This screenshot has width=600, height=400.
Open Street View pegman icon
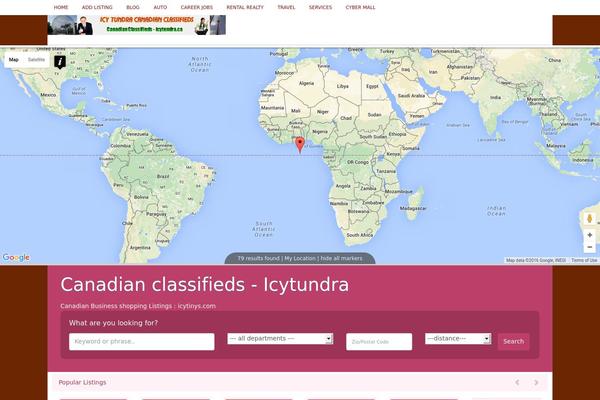click(x=590, y=219)
